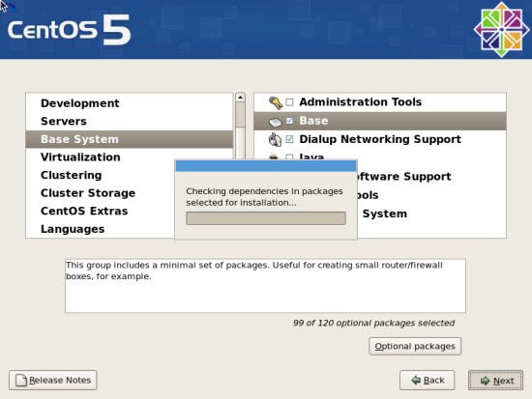Open the Release Notes

(53, 380)
